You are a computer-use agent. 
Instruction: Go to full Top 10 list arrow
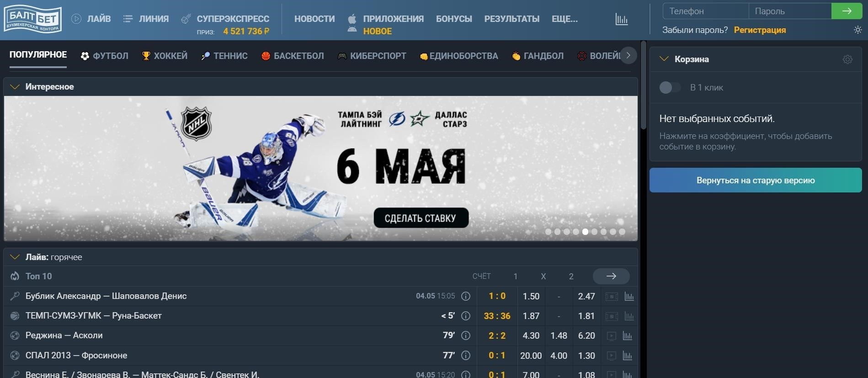click(x=611, y=276)
